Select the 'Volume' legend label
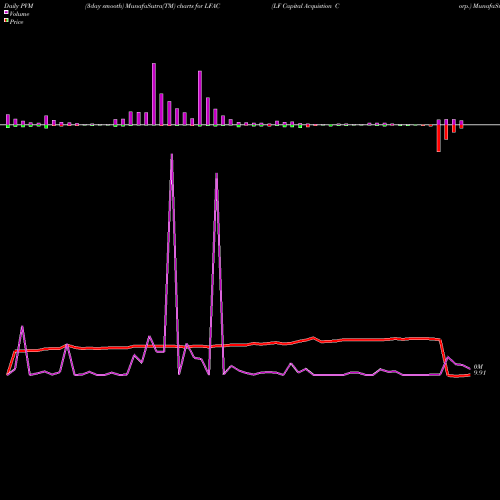This screenshot has width=500, height=500. pos(19,14)
